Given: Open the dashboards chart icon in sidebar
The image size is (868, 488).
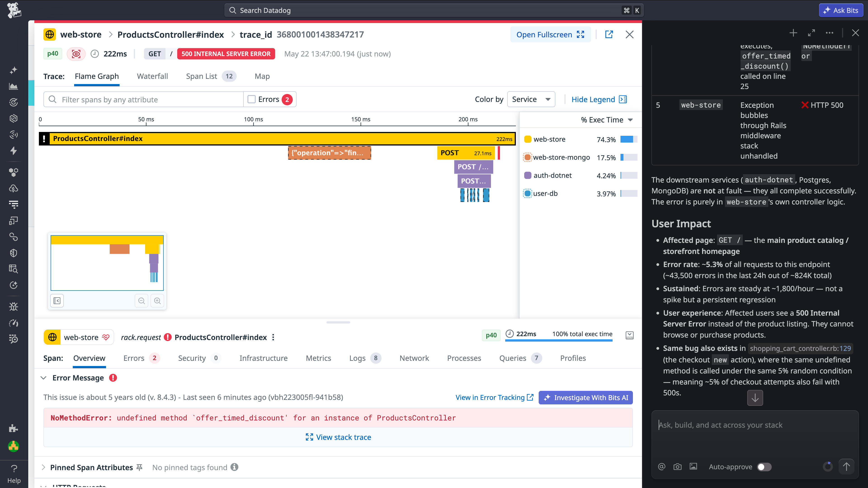Looking at the screenshot, I should pos(14,86).
